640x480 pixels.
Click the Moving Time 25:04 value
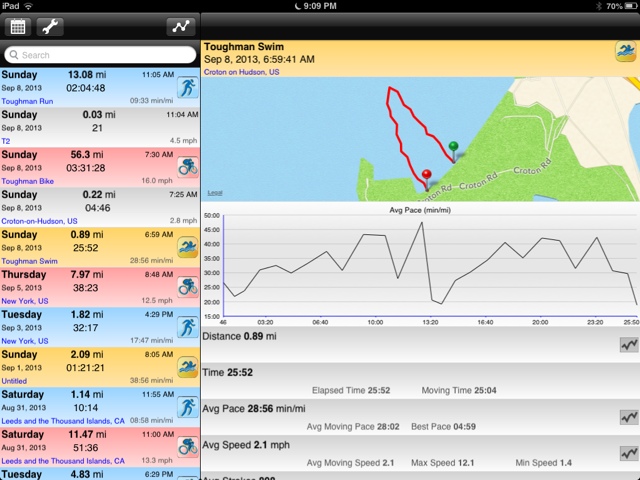coord(459,391)
